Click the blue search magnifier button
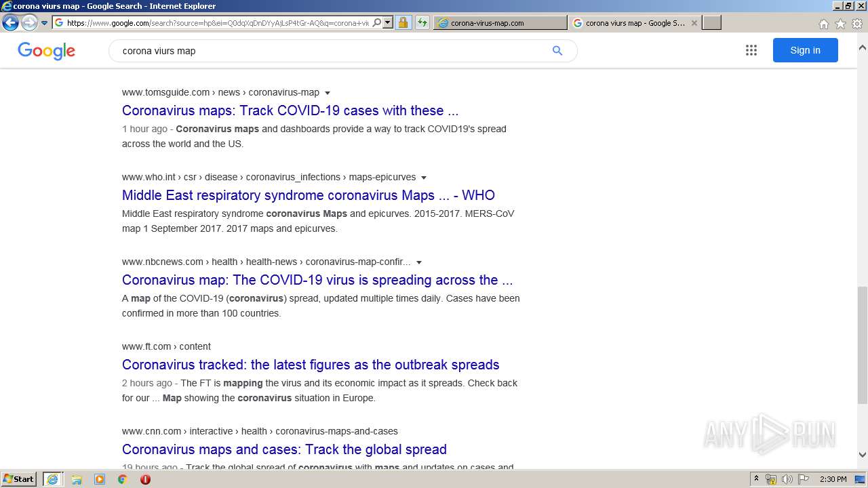The image size is (868, 488). point(557,51)
